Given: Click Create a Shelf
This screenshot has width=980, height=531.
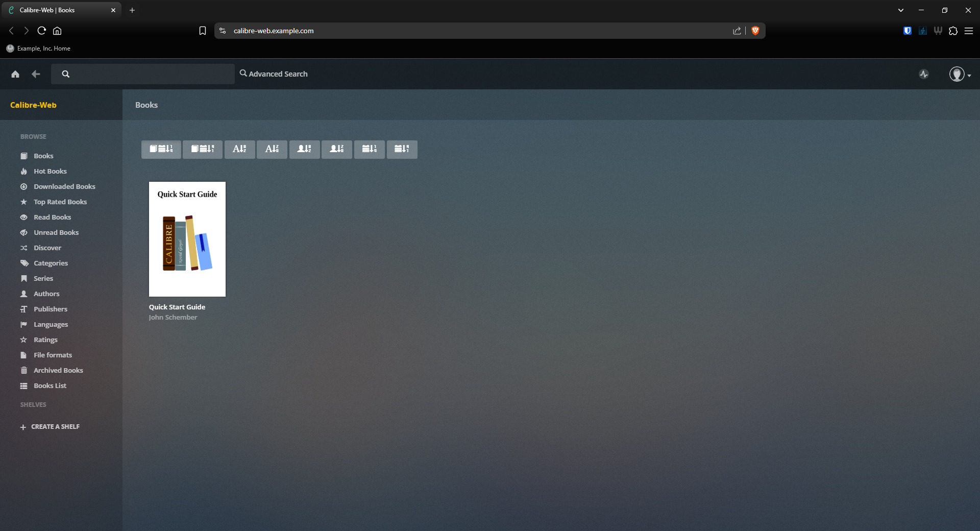Looking at the screenshot, I should coord(55,427).
